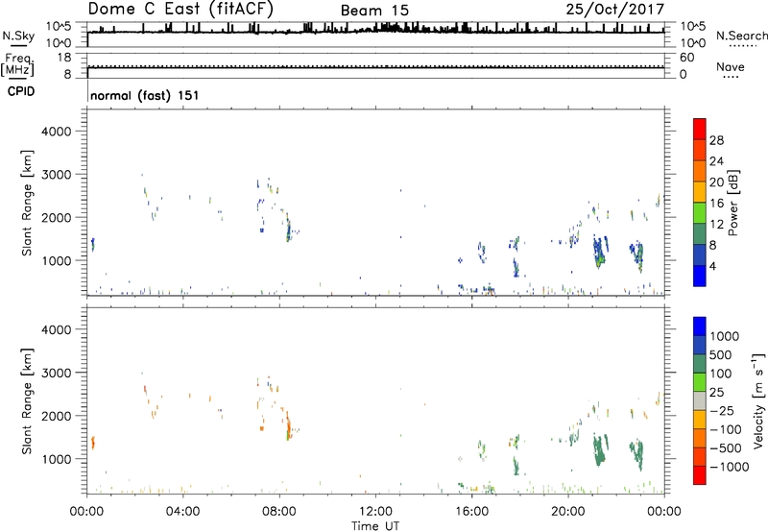Click the 'Nave' legend label
The image size is (768, 532).
point(731,66)
